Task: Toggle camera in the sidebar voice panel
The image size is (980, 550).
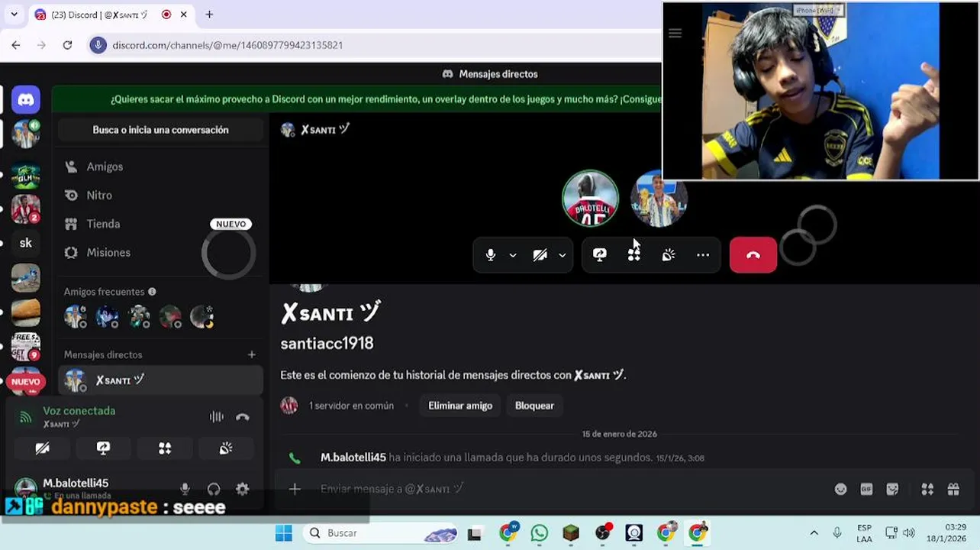Action: point(42,448)
